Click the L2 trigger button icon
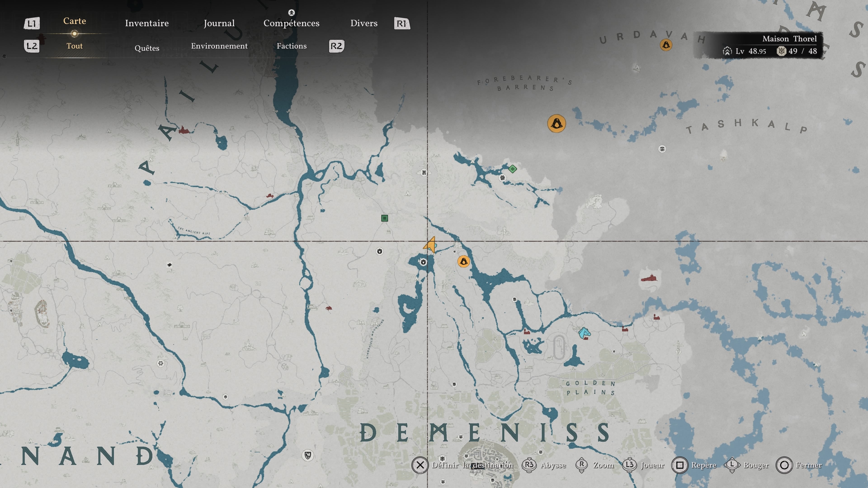Screen dimensions: 868x488 coord(32,46)
